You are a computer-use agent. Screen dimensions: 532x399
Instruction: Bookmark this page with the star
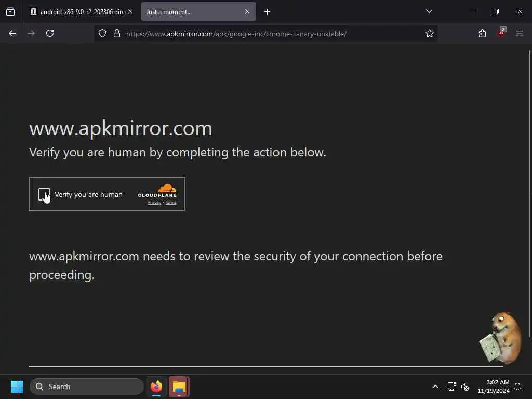430,33
